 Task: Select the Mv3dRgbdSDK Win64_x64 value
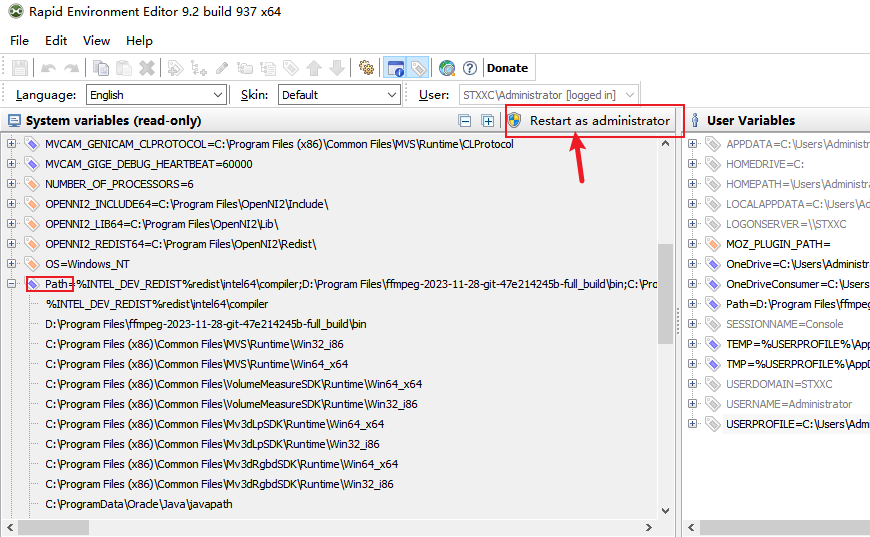(222, 464)
